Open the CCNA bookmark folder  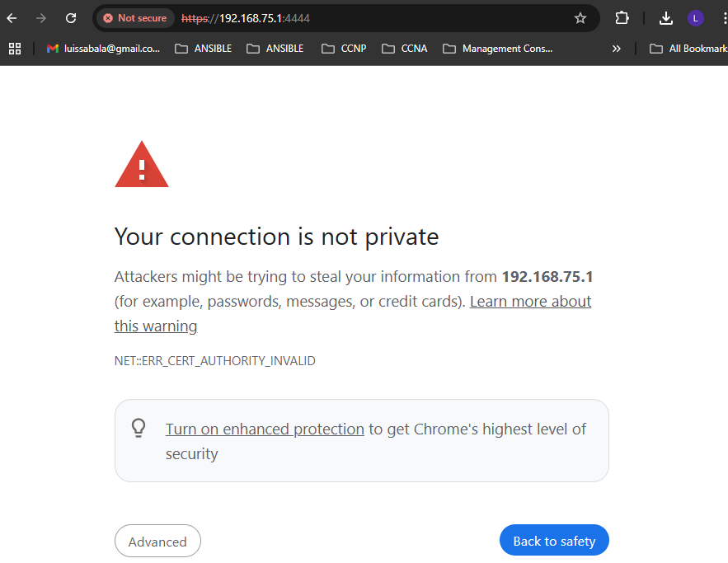(x=404, y=49)
